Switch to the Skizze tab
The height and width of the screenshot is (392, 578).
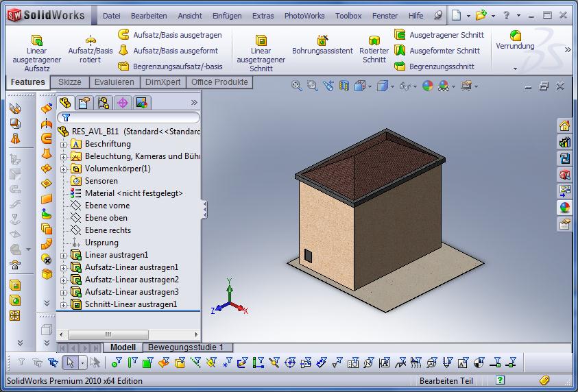(69, 82)
